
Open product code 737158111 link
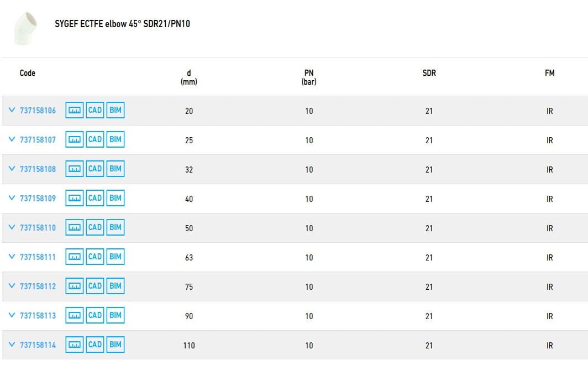[38, 257]
